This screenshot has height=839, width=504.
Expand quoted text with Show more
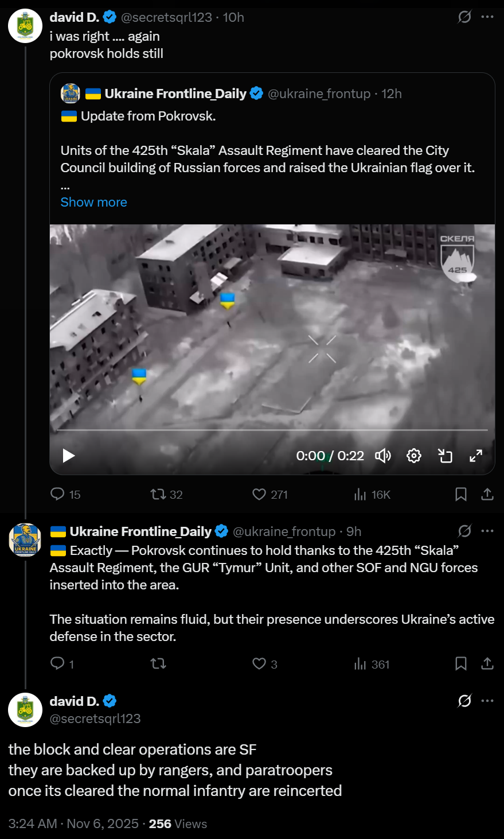[x=94, y=202]
